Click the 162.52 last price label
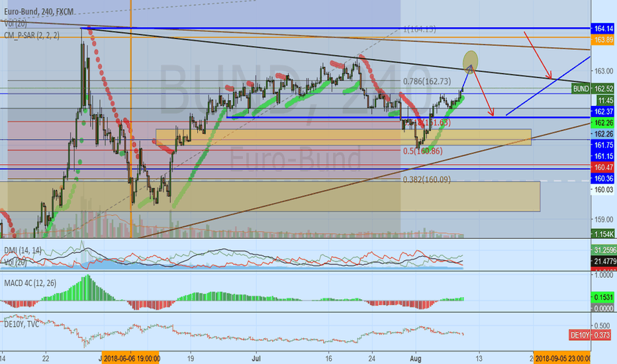The image size is (617, 364). coord(603,89)
